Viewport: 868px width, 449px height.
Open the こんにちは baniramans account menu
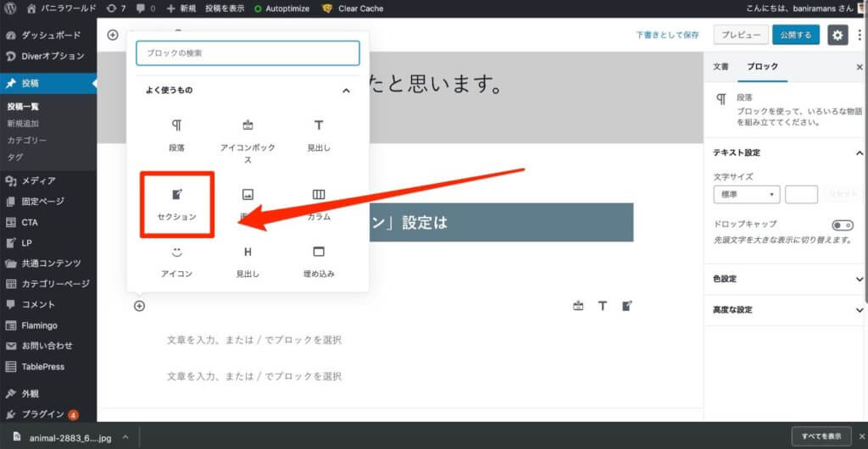point(801,8)
